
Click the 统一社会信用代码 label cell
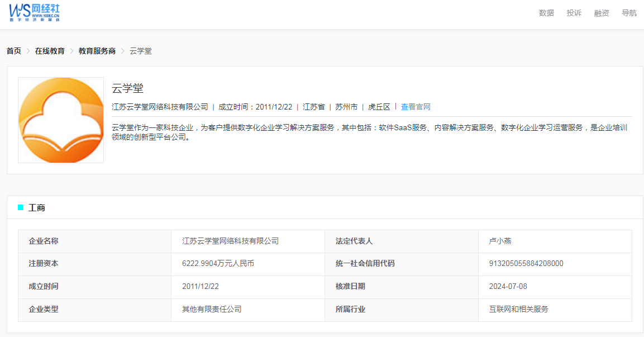click(x=401, y=264)
